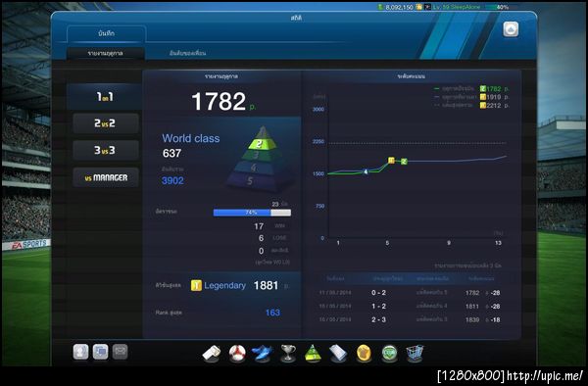The width and height of the screenshot is (588, 386).
Task: Open the blue football boots icon
Action: tap(262, 354)
